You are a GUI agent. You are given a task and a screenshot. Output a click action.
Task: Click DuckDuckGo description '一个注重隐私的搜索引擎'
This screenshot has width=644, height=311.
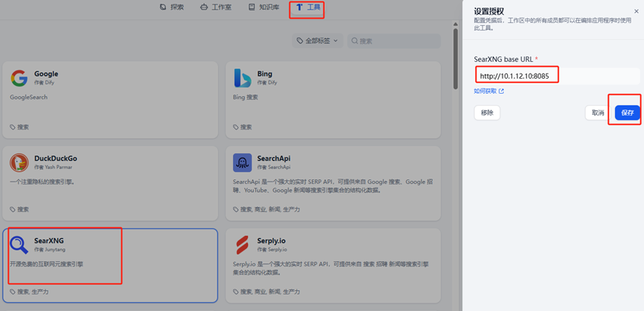pos(42,182)
